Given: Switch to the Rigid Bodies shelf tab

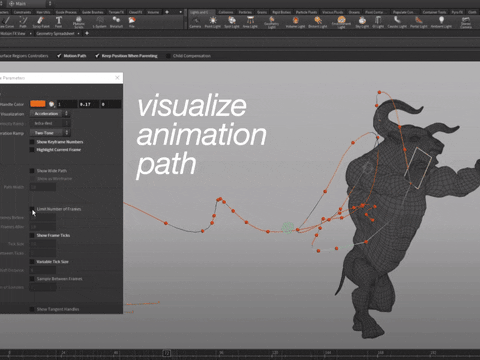Looking at the screenshot, I should pos(281,12).
